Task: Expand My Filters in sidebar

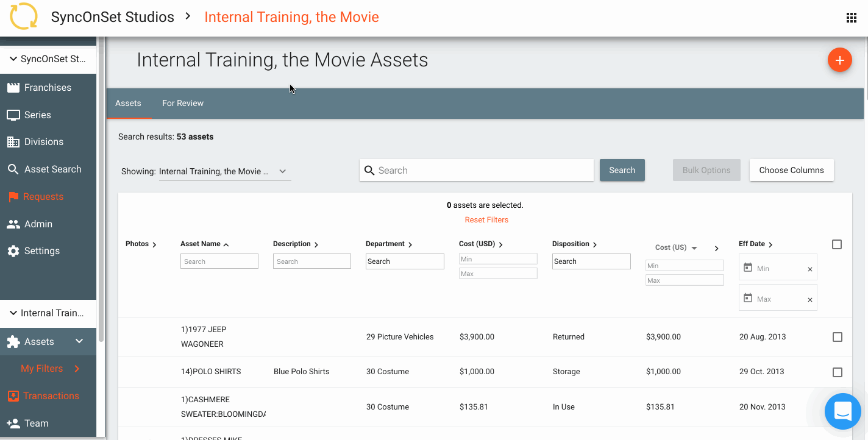Action: point(77,369)
